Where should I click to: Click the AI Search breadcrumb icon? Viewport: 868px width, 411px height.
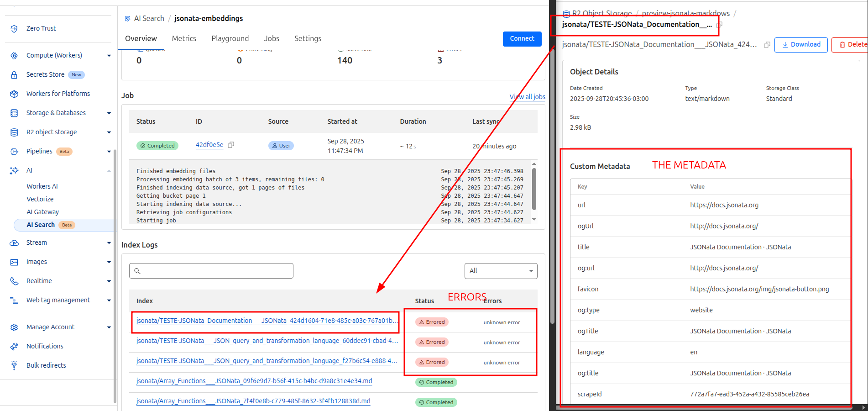coord(127,19)
